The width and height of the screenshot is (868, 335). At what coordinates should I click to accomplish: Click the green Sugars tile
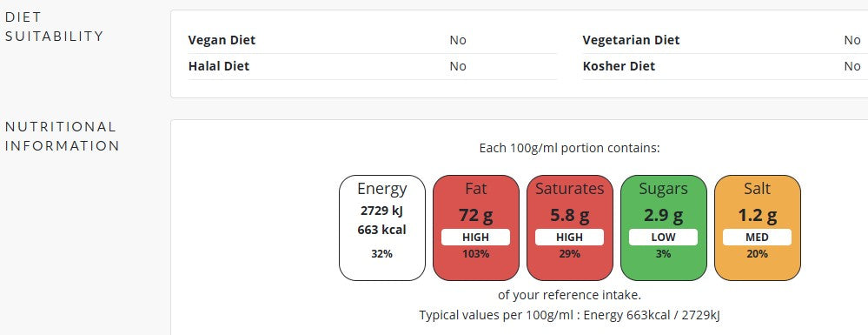(x=663, y=228)
